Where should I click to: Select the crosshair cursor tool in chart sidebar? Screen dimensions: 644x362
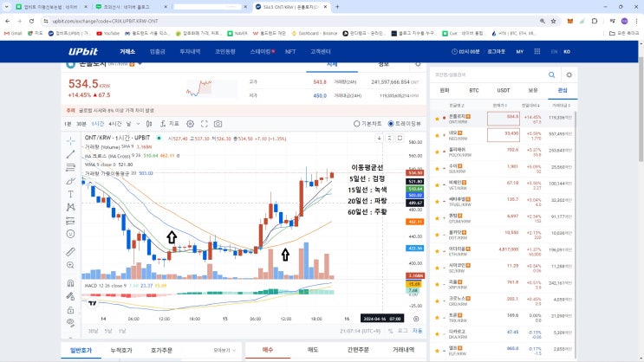tap(71, 141)
